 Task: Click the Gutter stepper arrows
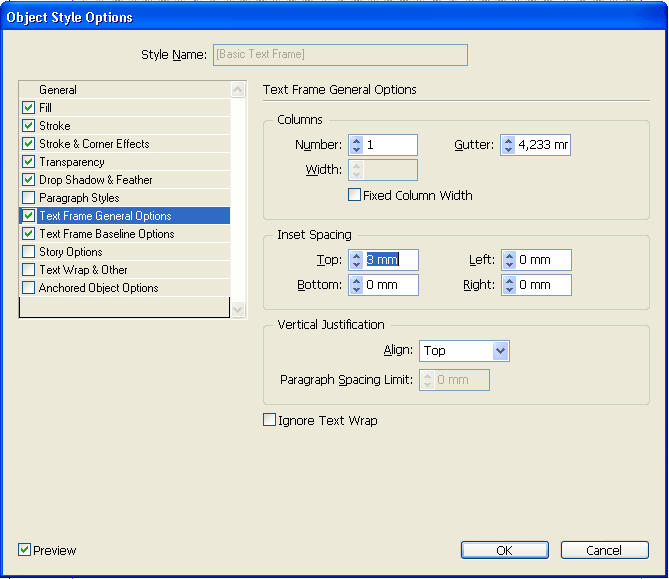(x=508, y=145)
